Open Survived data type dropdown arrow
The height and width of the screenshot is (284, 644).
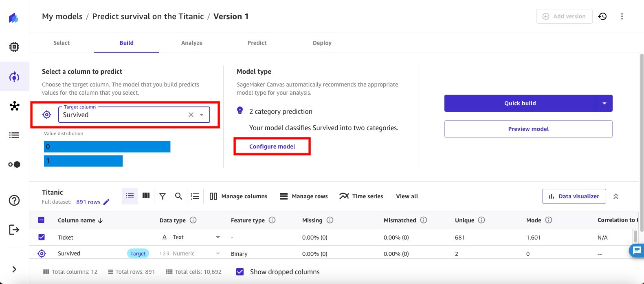click(218, 253)
